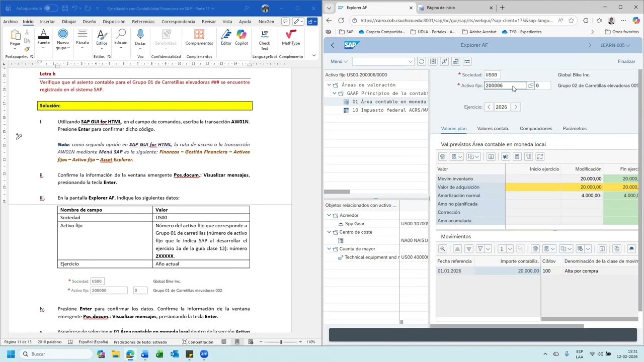Open the filter dropdown arrow in Movimientos toolbar
Image resolution: width=644 pixels, height=362 pixels.
click(488, 249)
